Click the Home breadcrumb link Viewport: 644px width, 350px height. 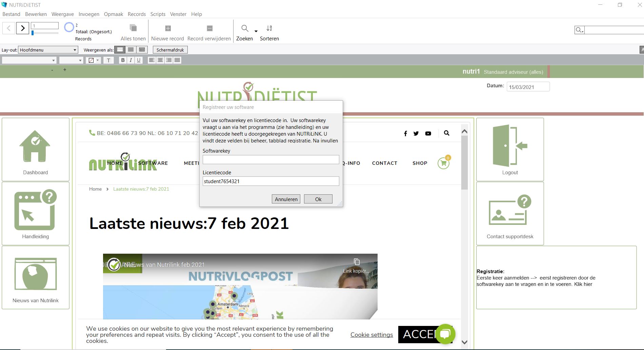point(95,189)
